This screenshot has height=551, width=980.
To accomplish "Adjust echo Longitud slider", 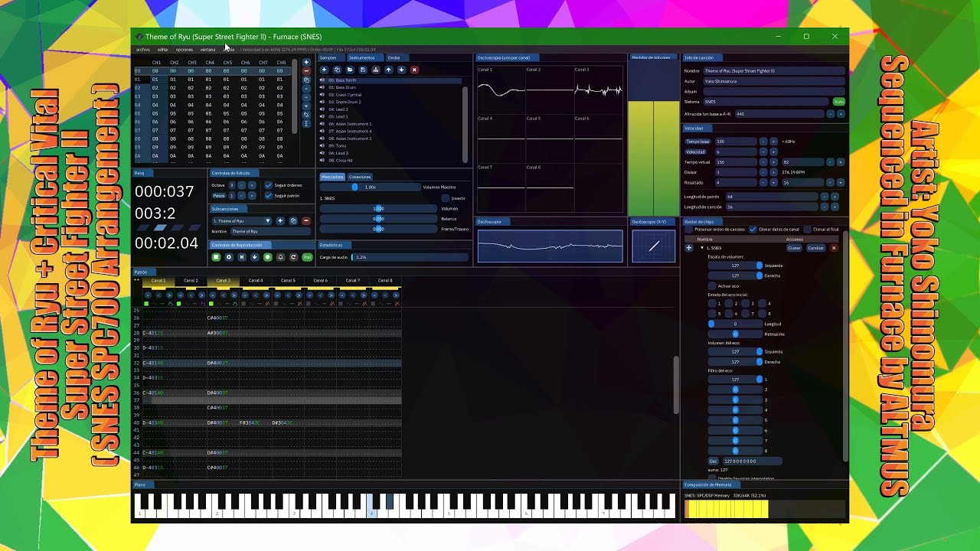I will [735, 324].
